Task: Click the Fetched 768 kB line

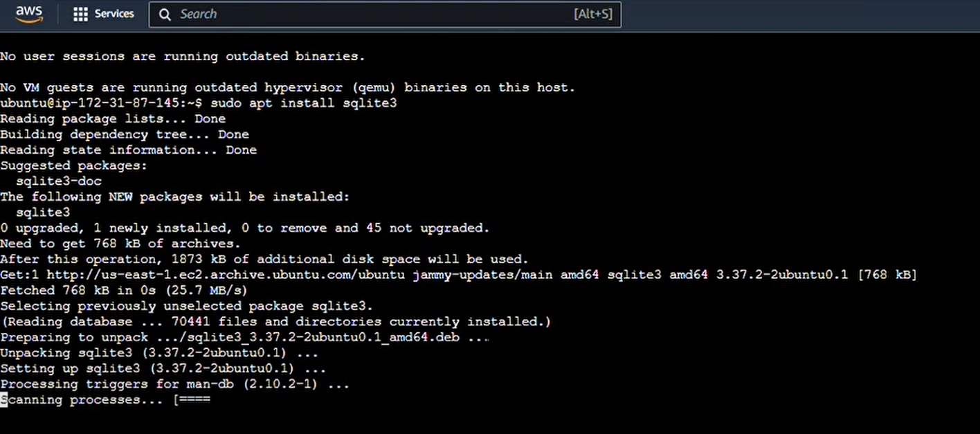Action: click(x=123, y=290)
